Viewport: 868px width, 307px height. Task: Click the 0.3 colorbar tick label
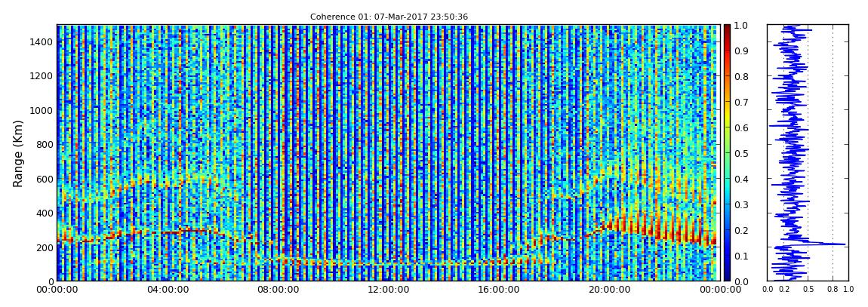coord(741,204)
